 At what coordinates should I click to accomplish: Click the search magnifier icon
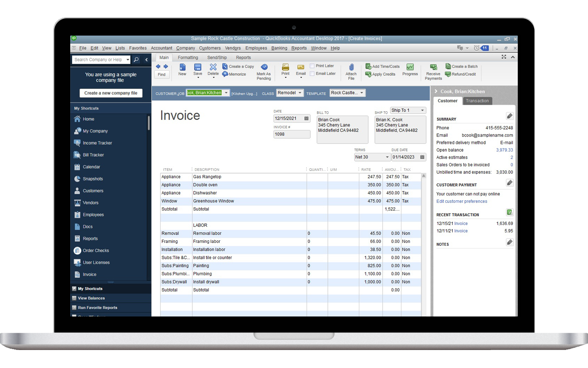[x=136, y=60]
